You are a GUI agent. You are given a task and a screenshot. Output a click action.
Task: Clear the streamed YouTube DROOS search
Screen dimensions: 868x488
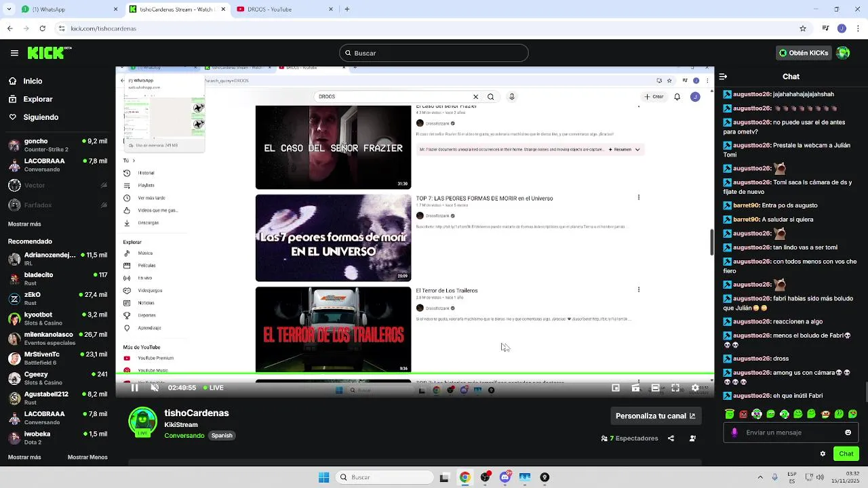click(x=475, y=97)
